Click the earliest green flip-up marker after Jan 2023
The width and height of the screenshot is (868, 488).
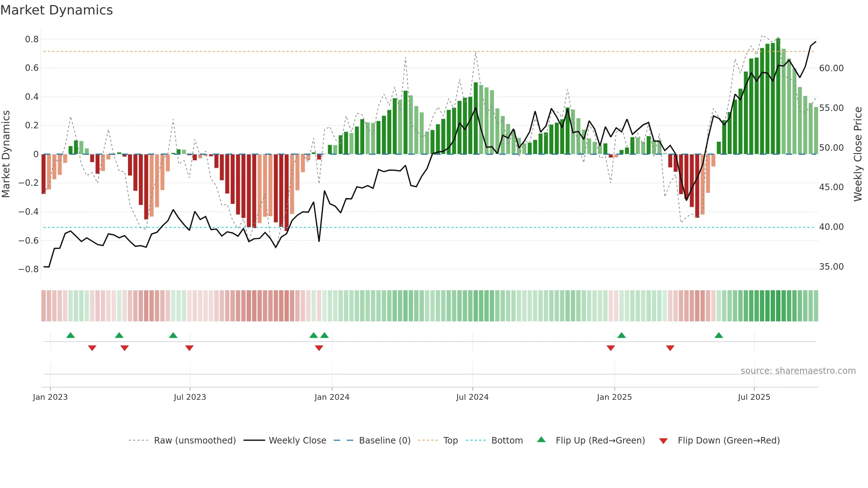tap(71, 335)
